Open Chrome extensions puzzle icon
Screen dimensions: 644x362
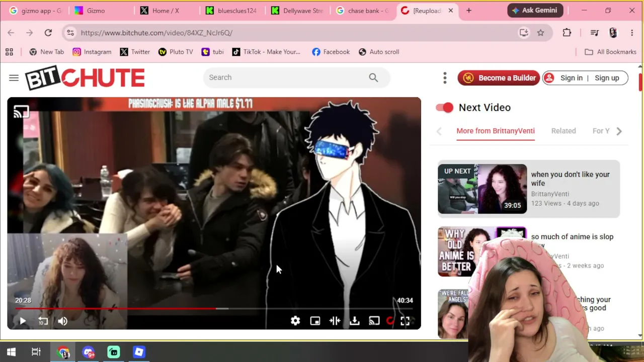point(567,33)
